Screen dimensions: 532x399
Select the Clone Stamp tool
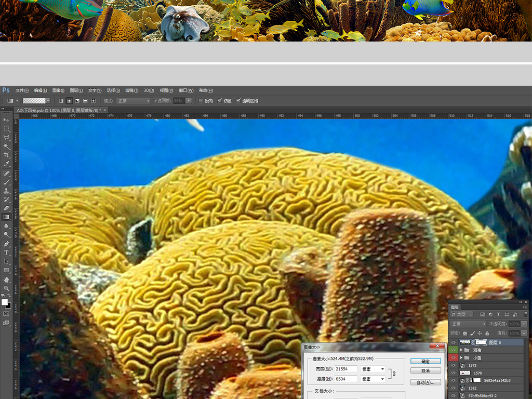pos(6,191)
